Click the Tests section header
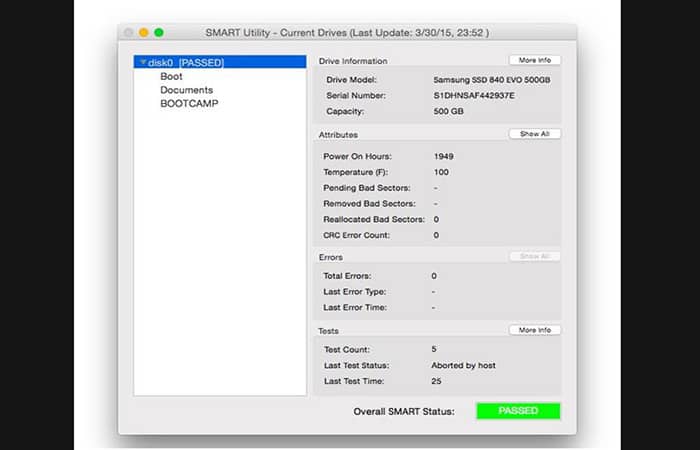Viewport: 700px width, 450px height. tap(329, 331)
